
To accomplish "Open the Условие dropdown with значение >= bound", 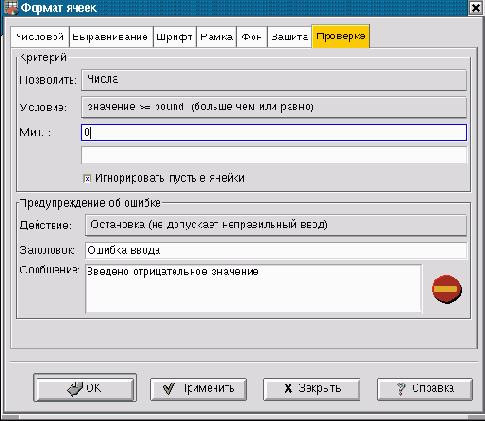I will 274,107.
